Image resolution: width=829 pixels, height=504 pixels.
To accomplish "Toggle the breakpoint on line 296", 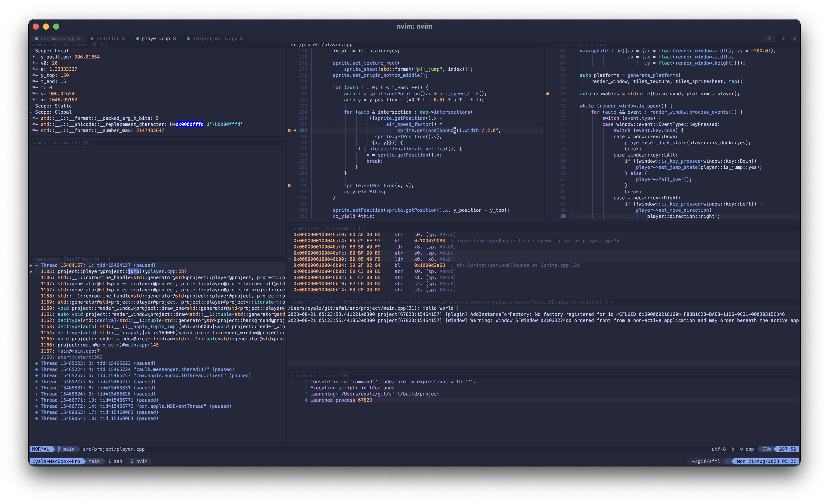I will point(289,185).
